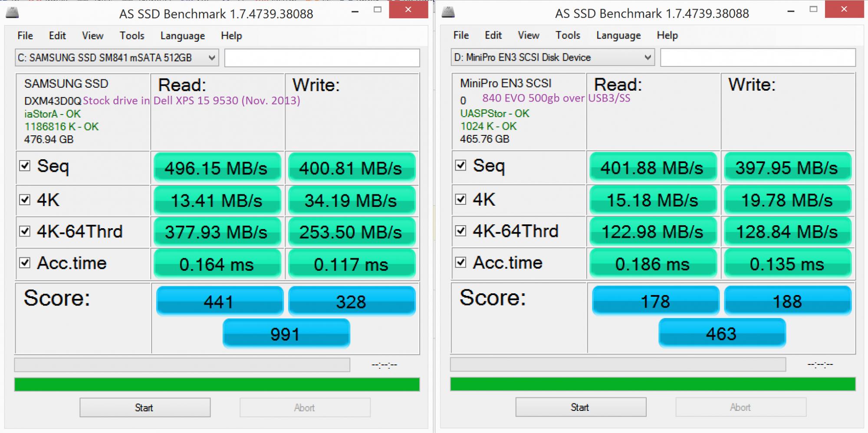Toggle Acc.time checkbox in left window
868x433 pixels.
point(25,263)
